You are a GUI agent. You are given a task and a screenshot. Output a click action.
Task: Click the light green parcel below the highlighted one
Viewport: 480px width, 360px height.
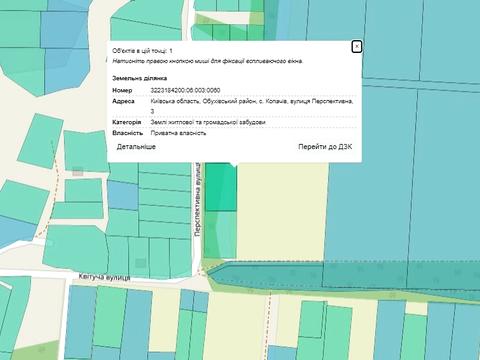[220, 235]
